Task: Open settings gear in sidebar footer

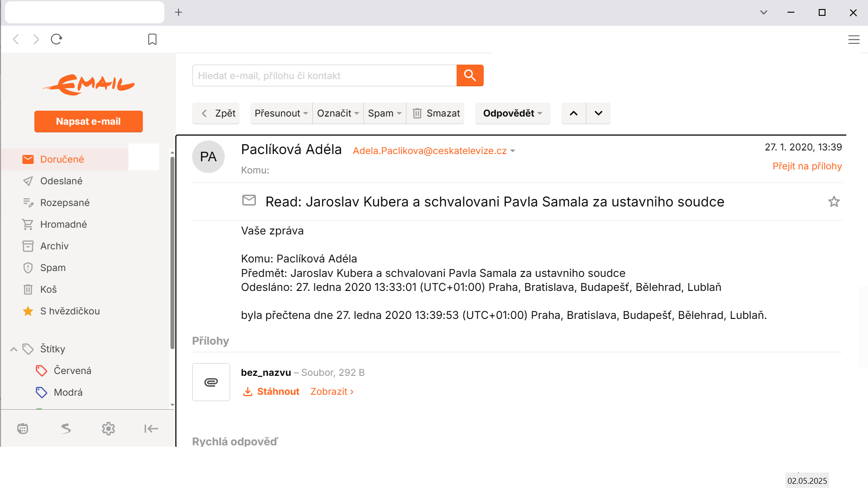Action: (108, 429)
